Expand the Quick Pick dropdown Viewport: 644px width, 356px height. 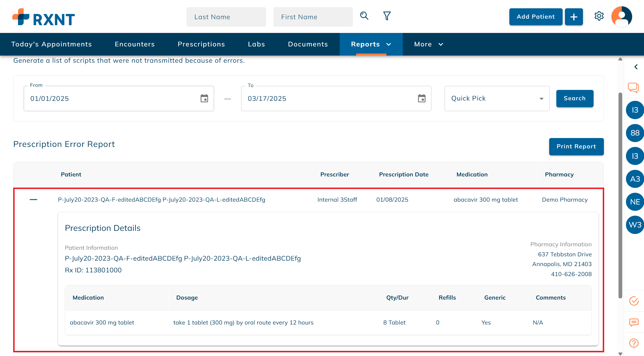[x=497, y=99]
